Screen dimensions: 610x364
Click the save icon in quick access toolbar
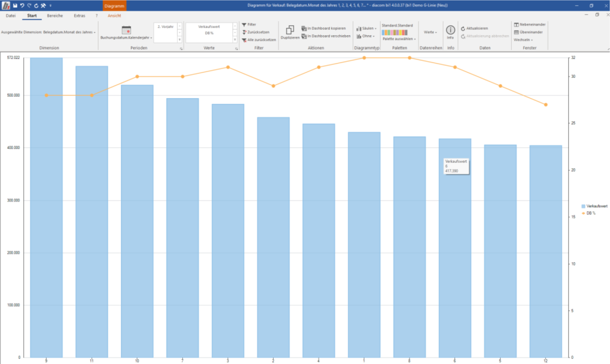(15, 5)
